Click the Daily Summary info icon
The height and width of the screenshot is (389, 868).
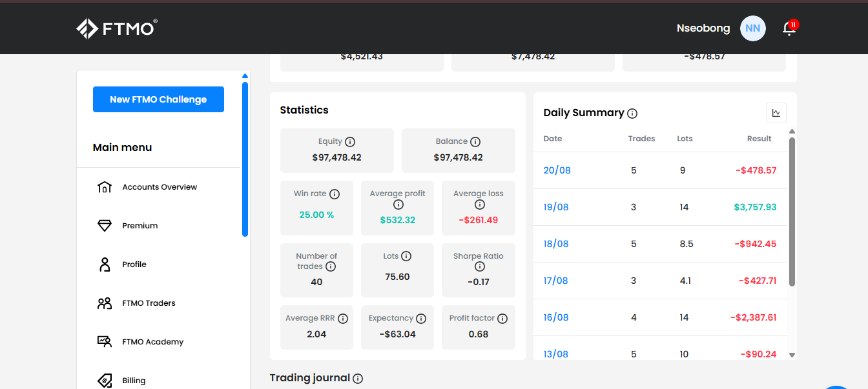point(632,114)
